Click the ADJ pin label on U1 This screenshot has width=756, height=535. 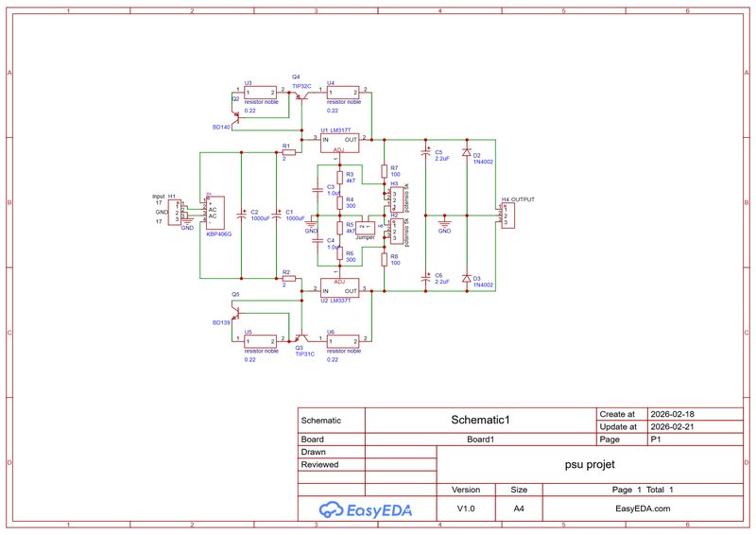[339, 150]
